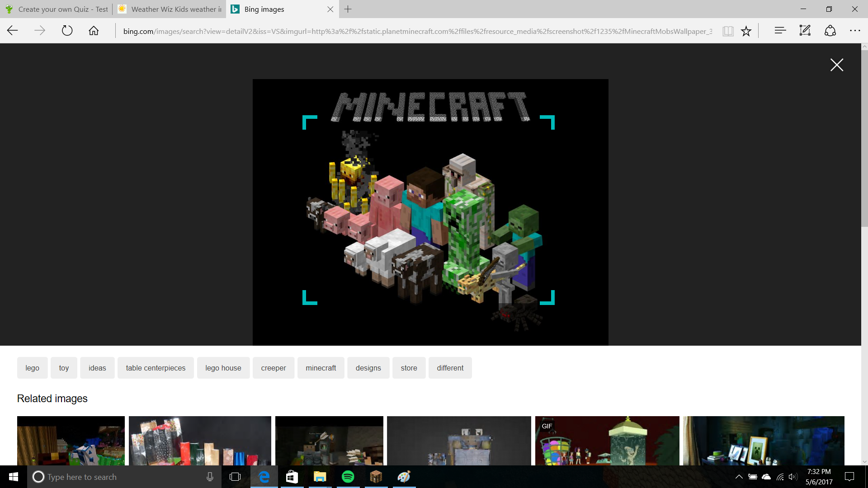
Task: Filter by the creeper tag
Action: pyautogui.click(x=274, y=368)
